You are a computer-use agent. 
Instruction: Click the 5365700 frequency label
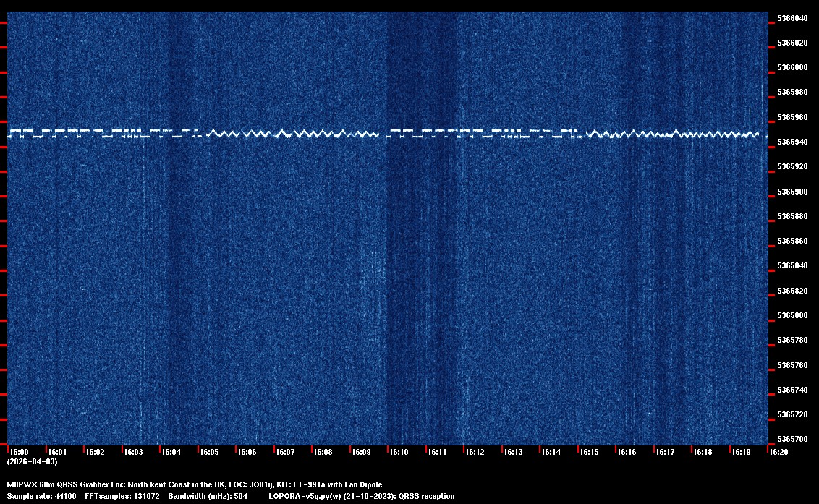(792, 439)
